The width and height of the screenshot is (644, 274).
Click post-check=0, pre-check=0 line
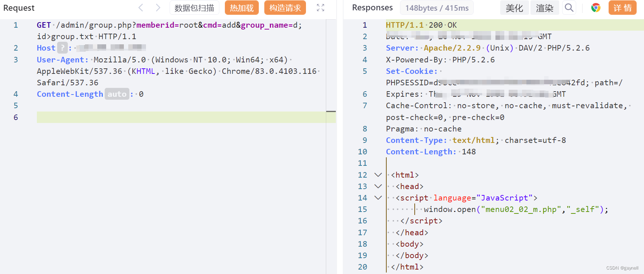coord(445,117)
